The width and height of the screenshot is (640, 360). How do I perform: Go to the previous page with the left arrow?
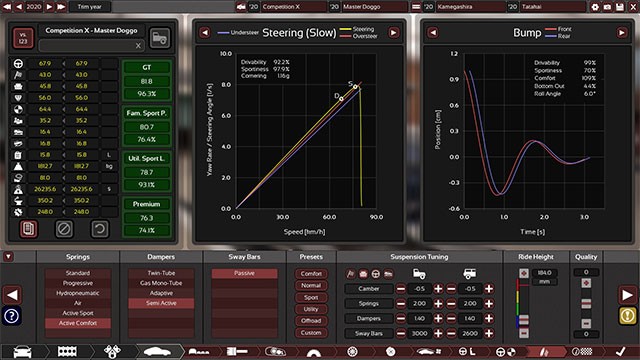click(12, 295)
